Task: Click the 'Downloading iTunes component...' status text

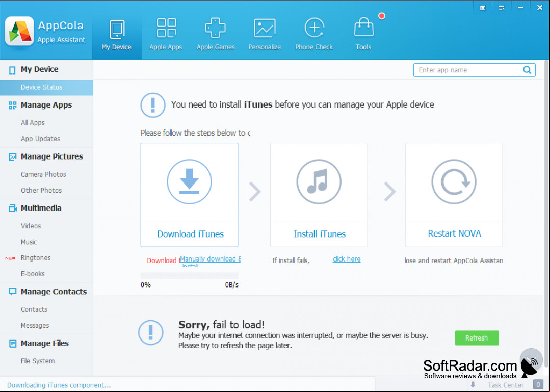Action: [59, 385]
